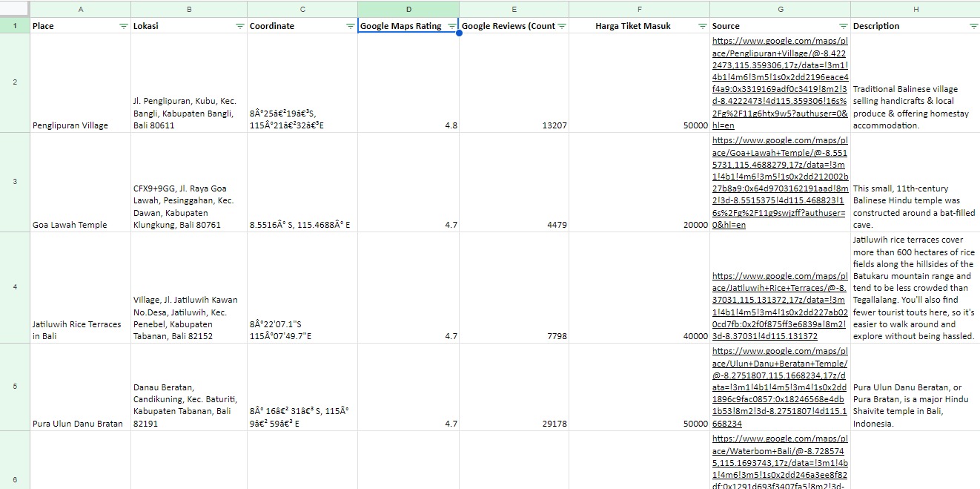980x489 pixels.
Task: Click the 'Place' header cell text
Action: (43, 26)
